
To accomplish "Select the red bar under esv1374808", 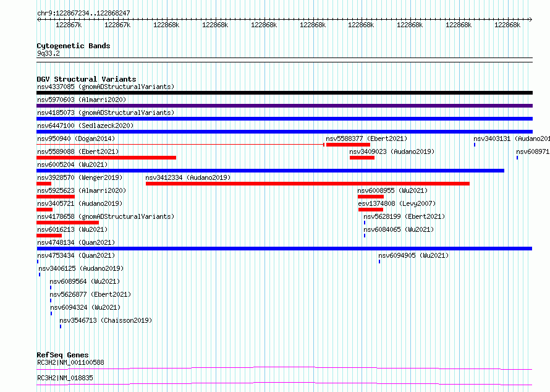I will (371, 210).
